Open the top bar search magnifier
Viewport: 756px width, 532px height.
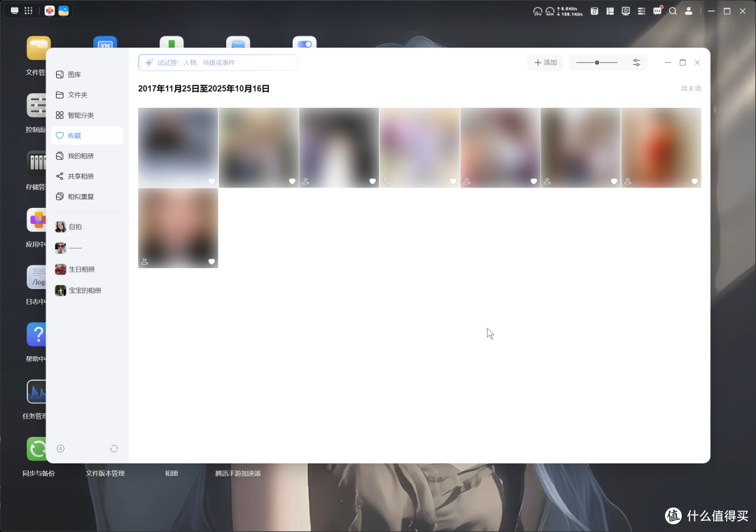point(673,10)
